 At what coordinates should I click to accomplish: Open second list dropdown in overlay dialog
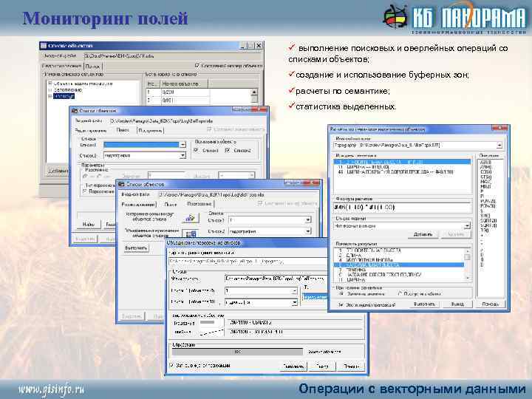pyautogui.click(x=294, y=302)
